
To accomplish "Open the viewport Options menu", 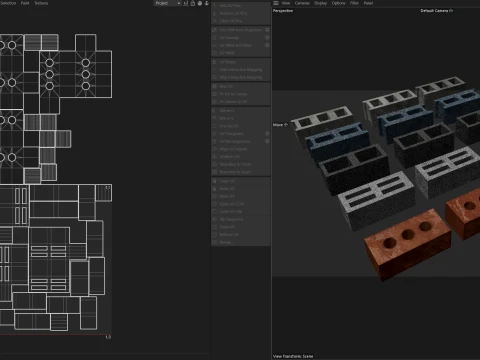I will pos(338,3).
